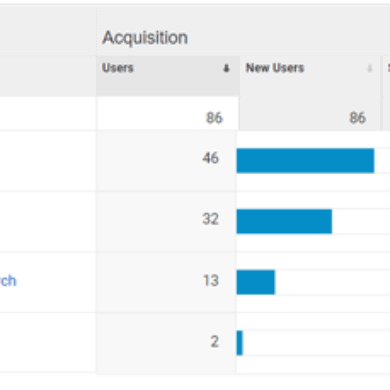Select the Users value 46

pyautogui.click(x=210, y=158)
